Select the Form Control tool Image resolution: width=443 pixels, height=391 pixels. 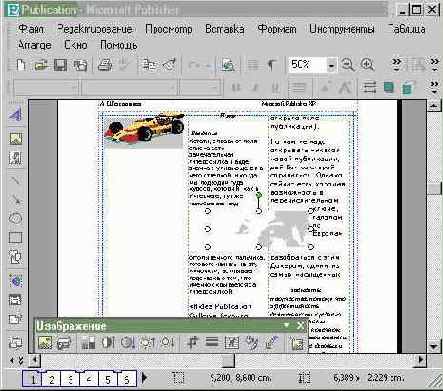pyautogui.click(x=15, y=300)
